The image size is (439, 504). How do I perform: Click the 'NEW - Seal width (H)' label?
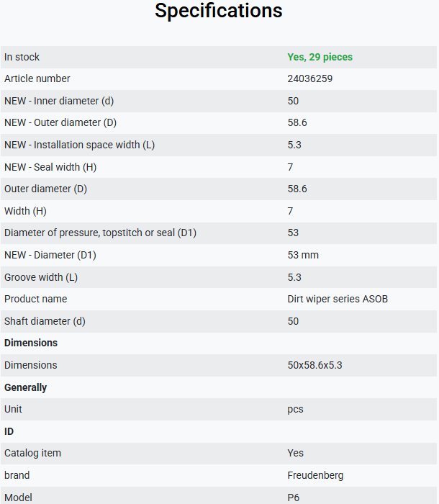(x=50, y=167)
